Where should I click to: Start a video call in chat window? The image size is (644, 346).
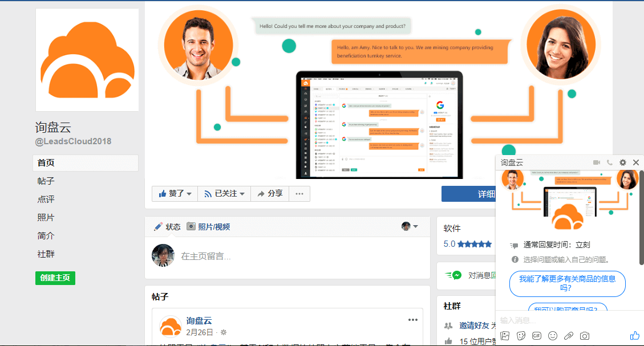point(596,162)
